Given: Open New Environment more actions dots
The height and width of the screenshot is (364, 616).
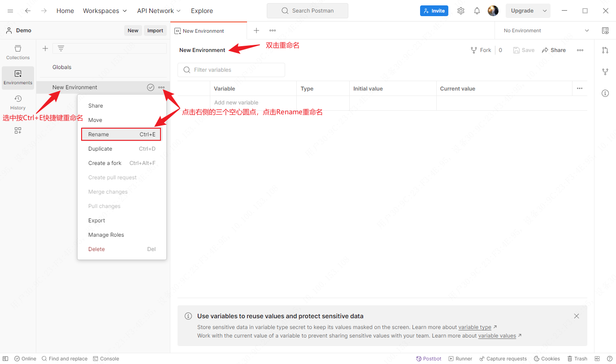Looking at the screenshot, I should (x=161, y=87).
